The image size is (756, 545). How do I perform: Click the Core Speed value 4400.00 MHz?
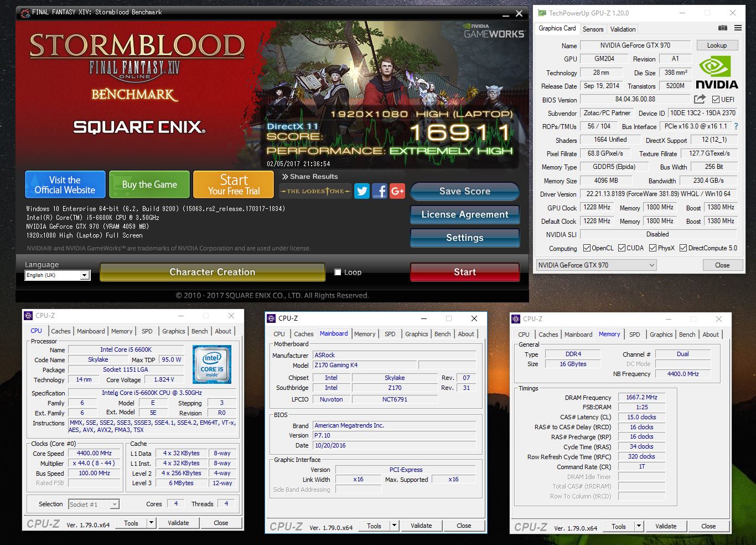tap(95, 453)
